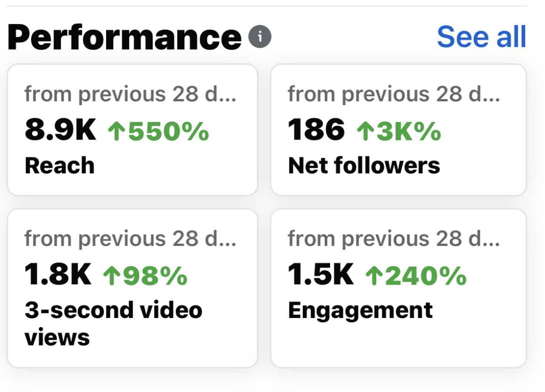This screenshot has height=392, width=545.
Task: Click the 1.5K engagement value
Action: (x=321, y=275)
